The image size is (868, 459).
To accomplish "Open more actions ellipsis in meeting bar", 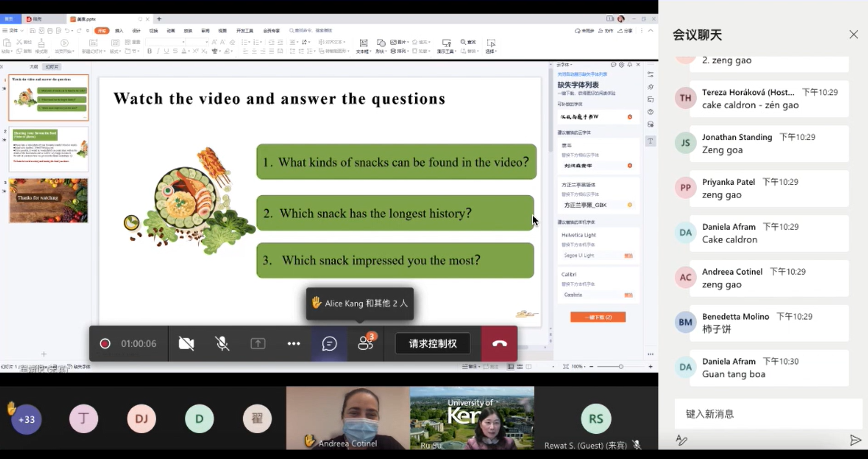I will point(294,344).
